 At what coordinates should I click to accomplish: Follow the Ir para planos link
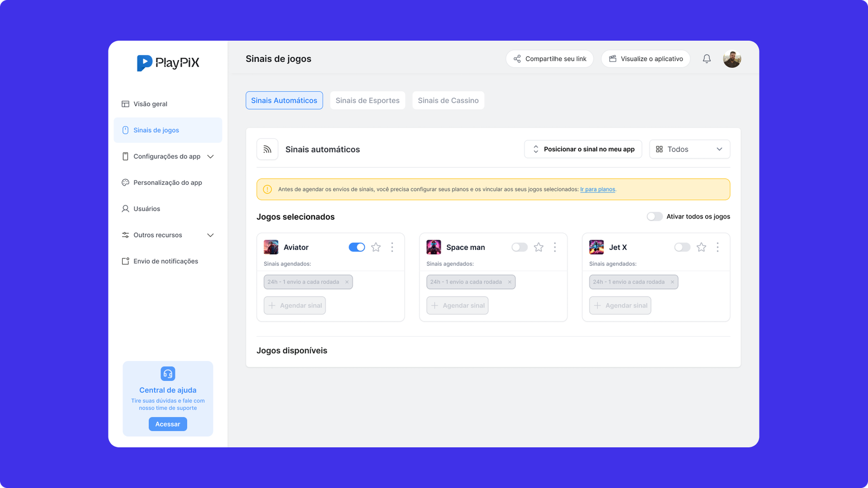coord(597,189)
